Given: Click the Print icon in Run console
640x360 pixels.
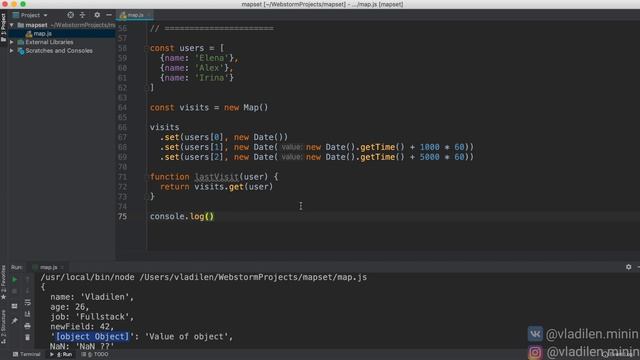Looking at the screenshot, I should point(27,326).
